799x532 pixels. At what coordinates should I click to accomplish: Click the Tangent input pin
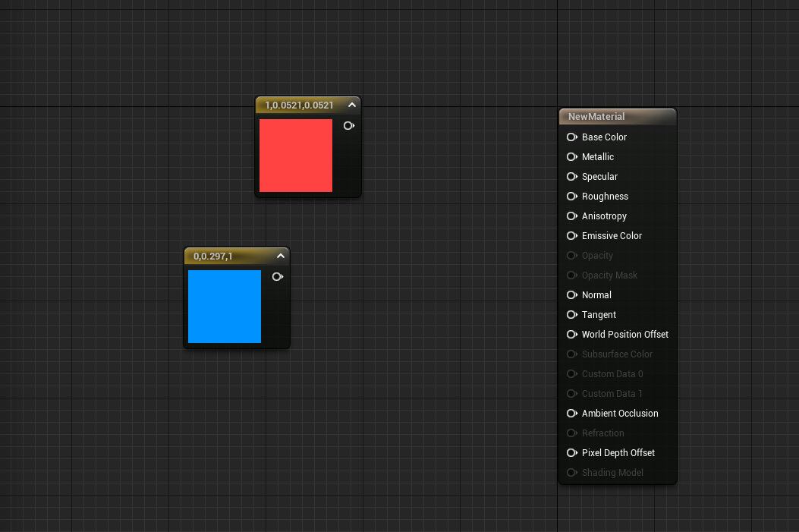(572, 315)
